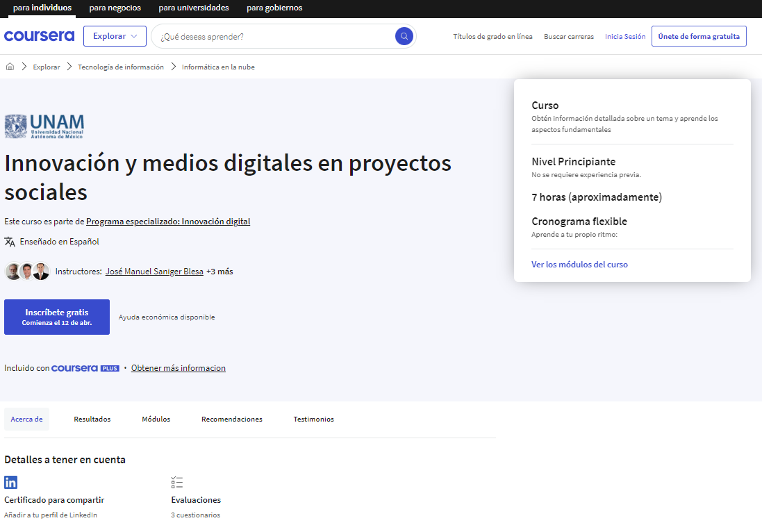Switch to the Recomendaciones tab
This screenshot has height=532, width=762.
(232, 419)
